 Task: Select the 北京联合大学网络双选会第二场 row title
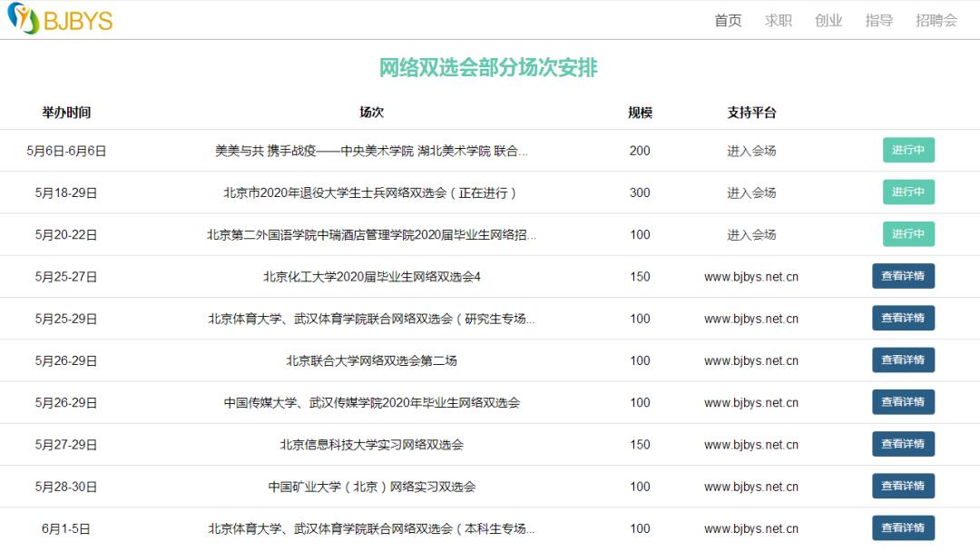[x=372, y=360]
